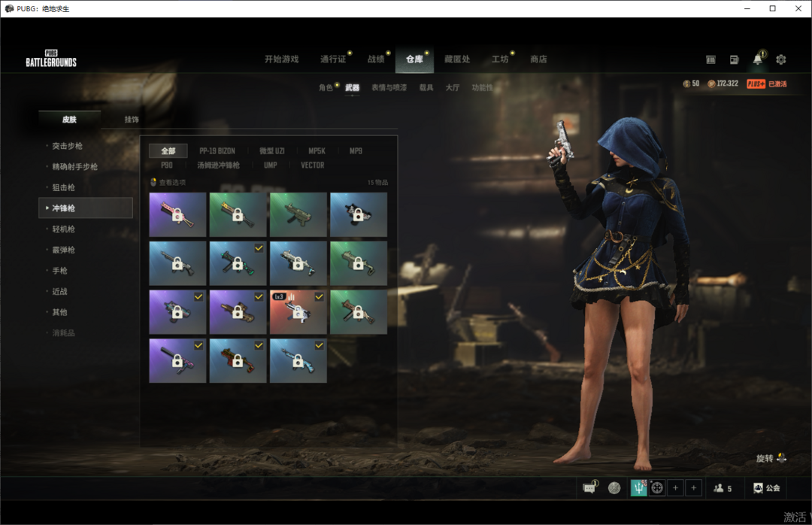Open the 工坊 tab

click(500, 59)
